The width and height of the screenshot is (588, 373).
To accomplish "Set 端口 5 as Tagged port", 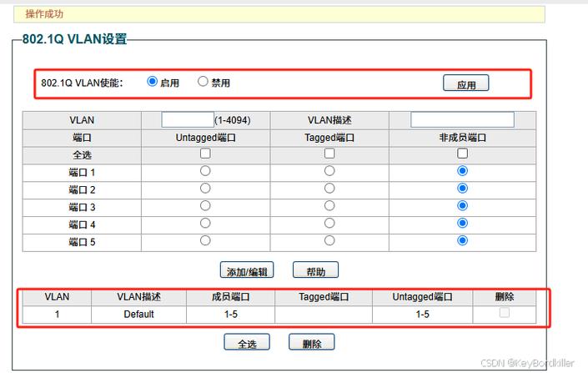I will point(329,240).
